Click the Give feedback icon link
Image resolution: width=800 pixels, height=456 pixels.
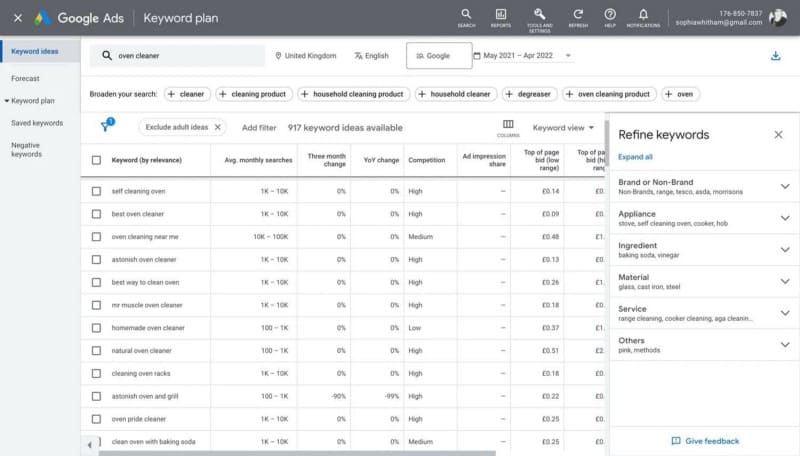705,441
